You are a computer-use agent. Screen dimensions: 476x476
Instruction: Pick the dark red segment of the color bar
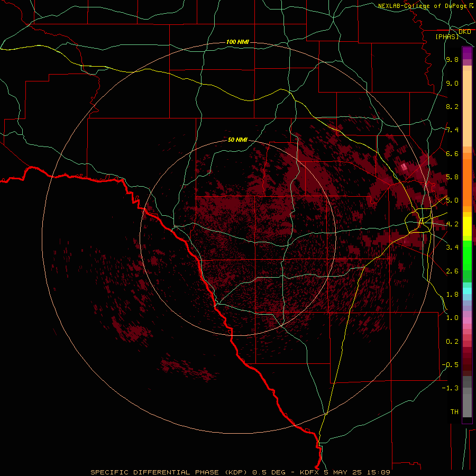467,362
